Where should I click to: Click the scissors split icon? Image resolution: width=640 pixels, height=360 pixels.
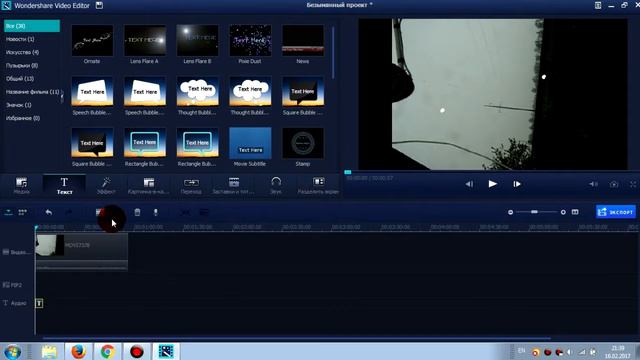point(185,212)
